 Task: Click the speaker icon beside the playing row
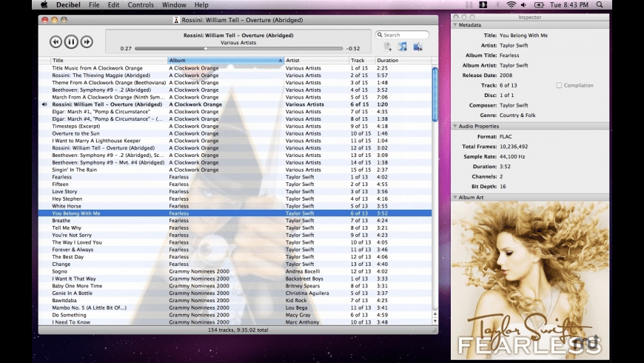(44, 104)
